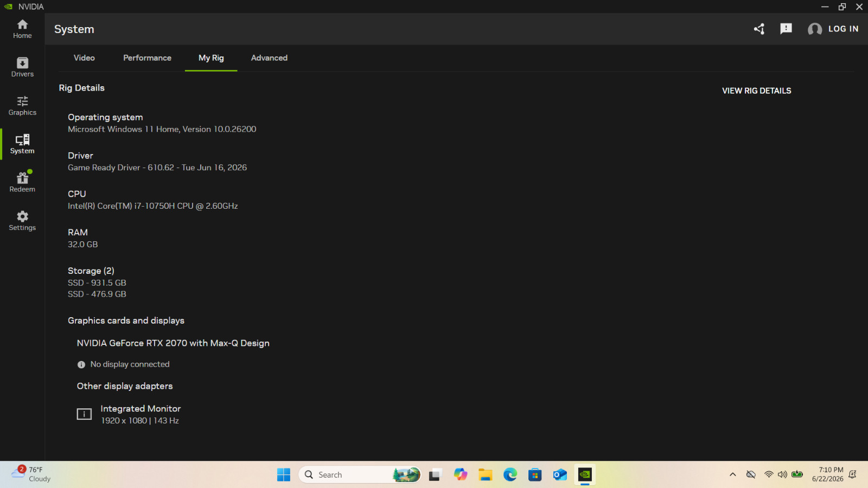The width and height of the screenshot is (868, 488).
Task: Open File Explorer from the taskbar
Action: pos(485,475)
